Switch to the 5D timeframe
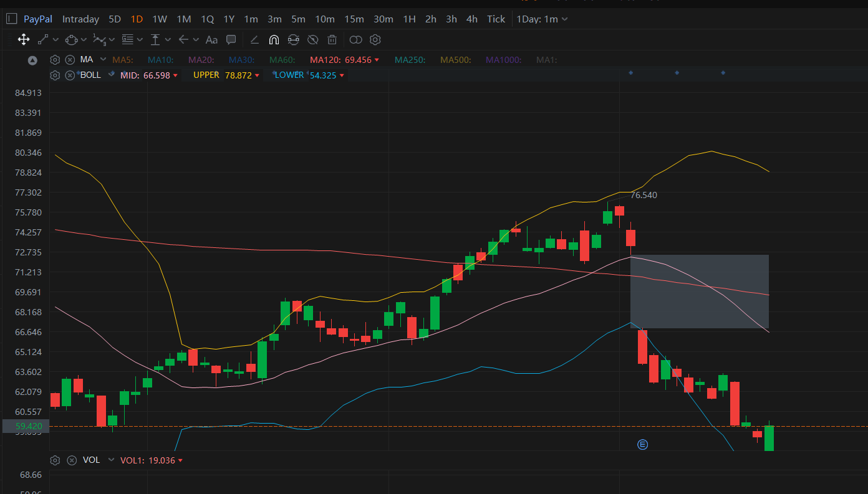This screenshot has height=494, width=868. (x=115, y=19)
